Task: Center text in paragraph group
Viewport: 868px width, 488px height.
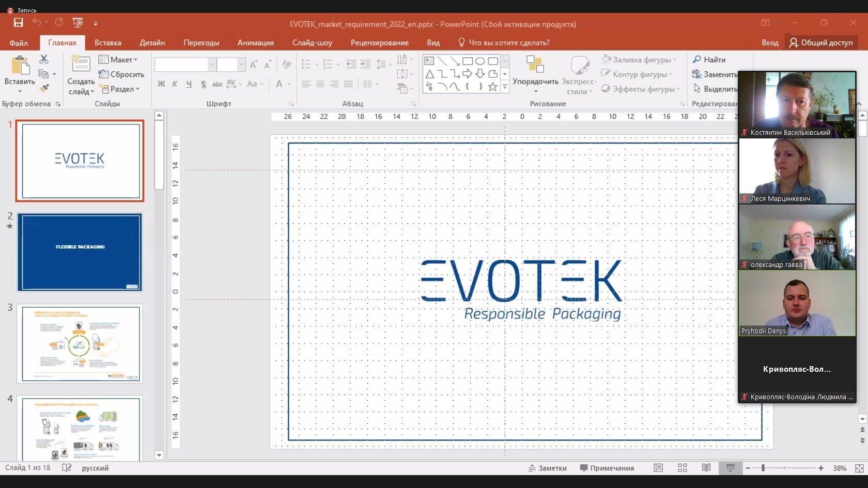Action: tap(320, 84)
